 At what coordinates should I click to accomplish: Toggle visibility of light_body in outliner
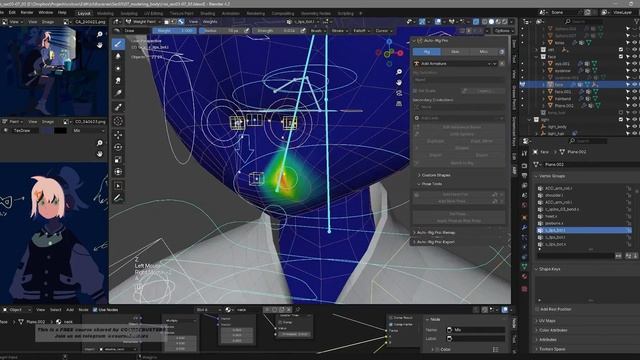click(635, 127)
